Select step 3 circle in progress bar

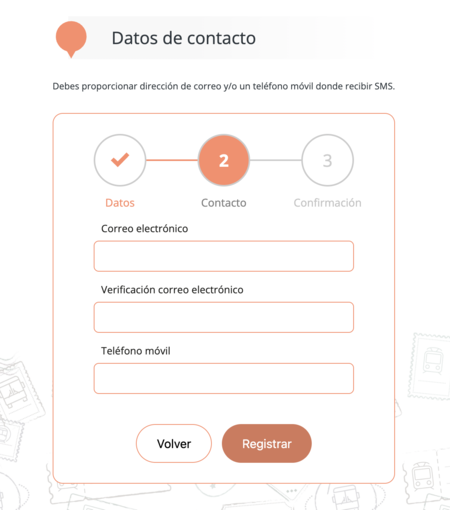coord(327,160)
